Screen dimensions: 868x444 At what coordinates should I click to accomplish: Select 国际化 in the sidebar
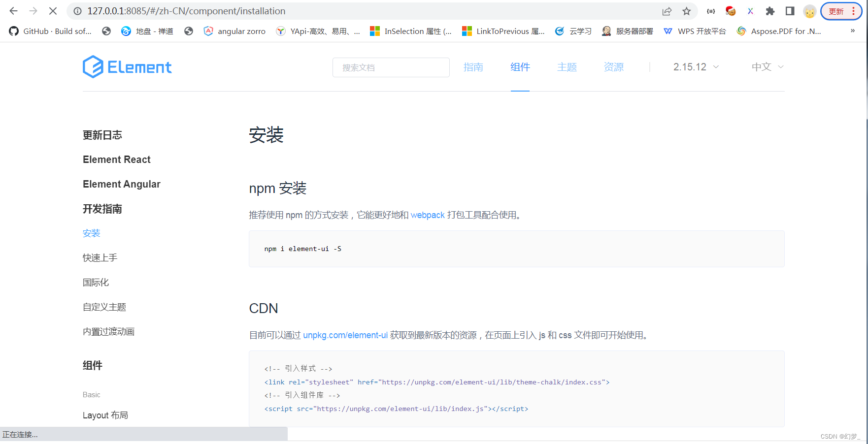[96, 283]
